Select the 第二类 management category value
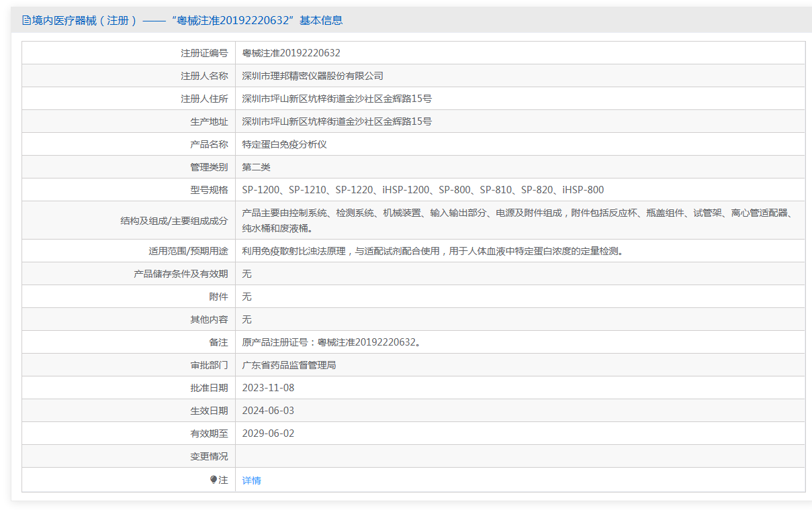This screenshot has height=512, width=812. pyautogui.click(x=257, y=167)
